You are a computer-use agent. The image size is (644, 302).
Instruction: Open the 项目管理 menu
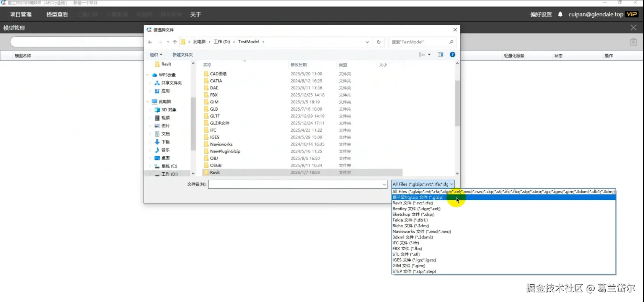click(21, 15)
